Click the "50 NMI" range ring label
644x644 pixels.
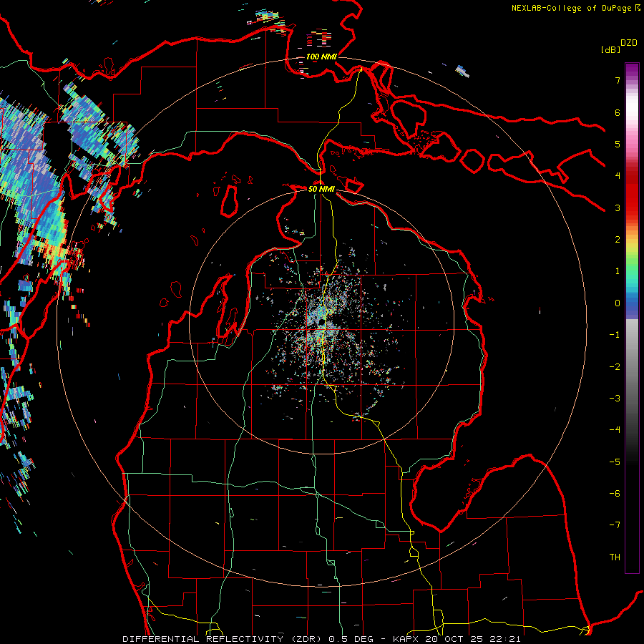pos(321,189)
